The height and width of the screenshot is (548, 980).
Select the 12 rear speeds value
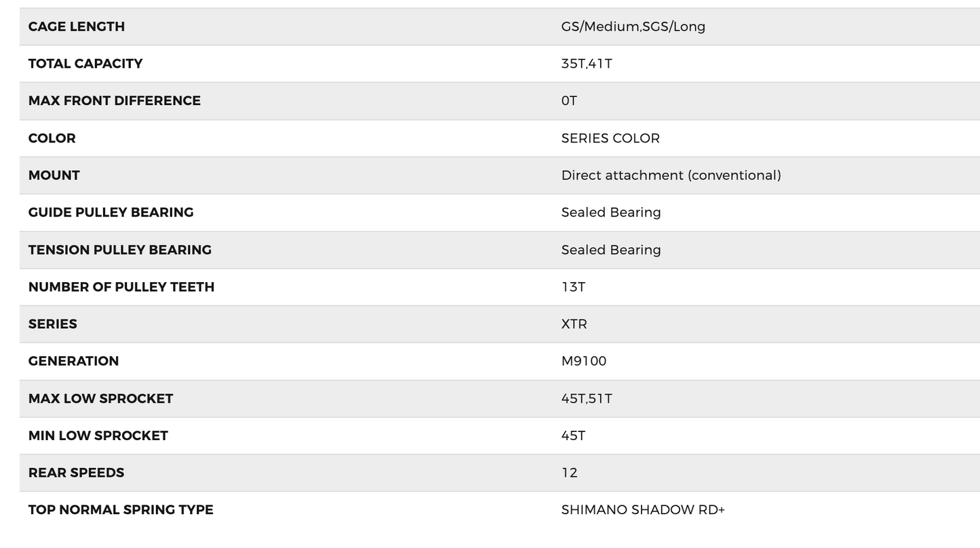[x=570, y=473]
